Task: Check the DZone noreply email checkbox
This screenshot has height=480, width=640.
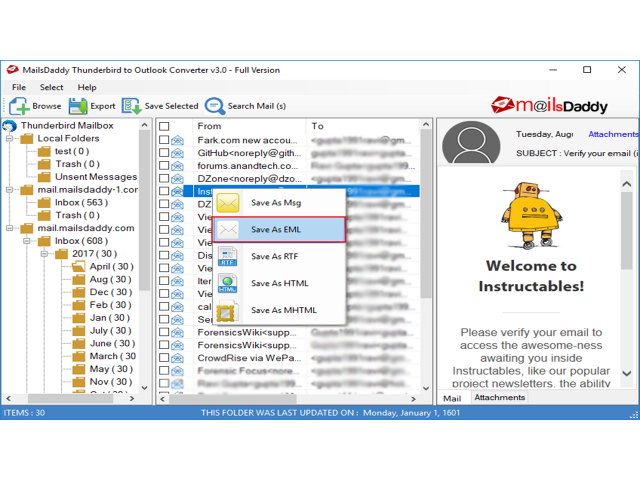Action: pos(164,178)
